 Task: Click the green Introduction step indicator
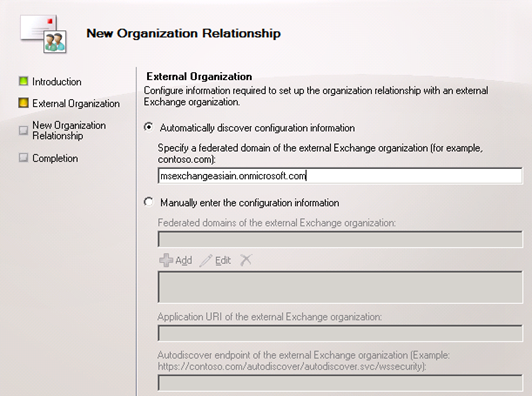(23, 81)
